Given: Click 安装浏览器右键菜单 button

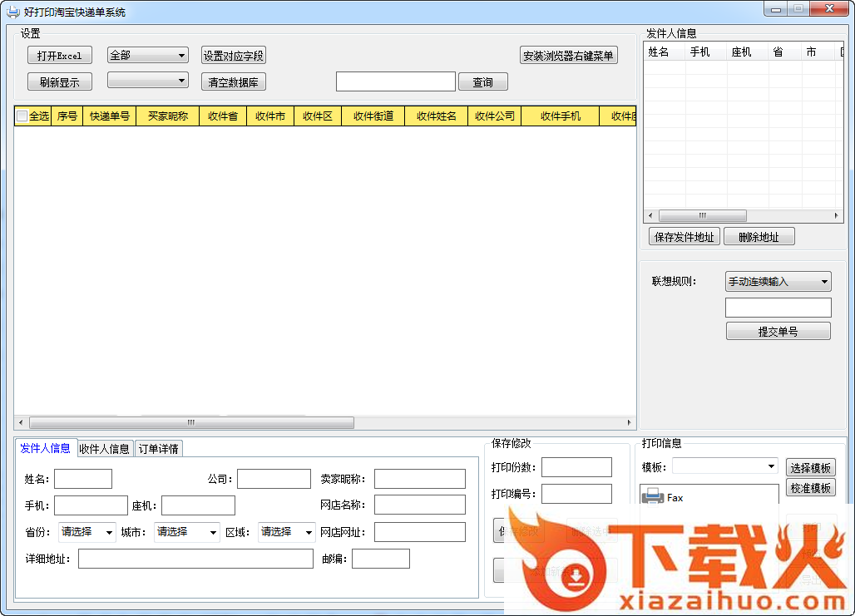Looking at the screenshot, I should pos(569,56).
